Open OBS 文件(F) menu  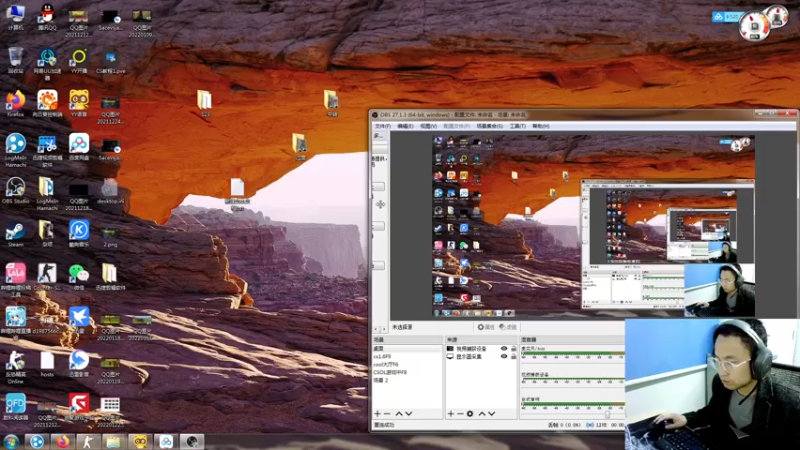383,126
